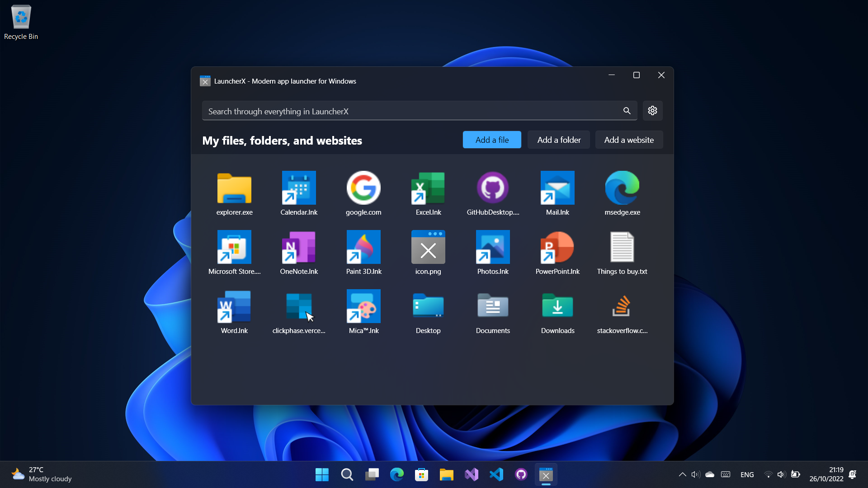
Task: Launch Excel.lnk shortcut
Action: click(x=428, y=194)
